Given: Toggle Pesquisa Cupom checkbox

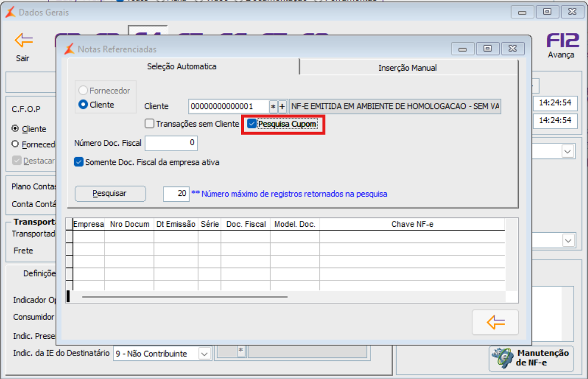Looking at the screenshot, I should click(x=252, y=123).
